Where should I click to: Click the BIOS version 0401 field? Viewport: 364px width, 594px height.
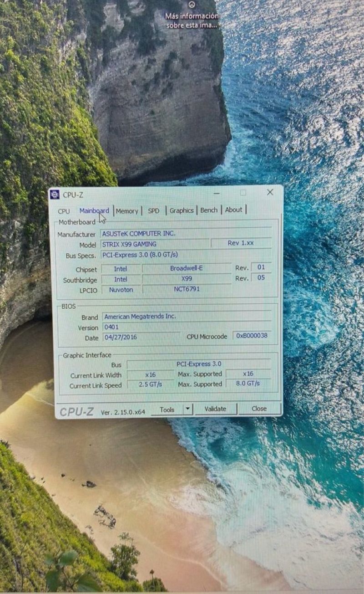[x=187, y=327]
